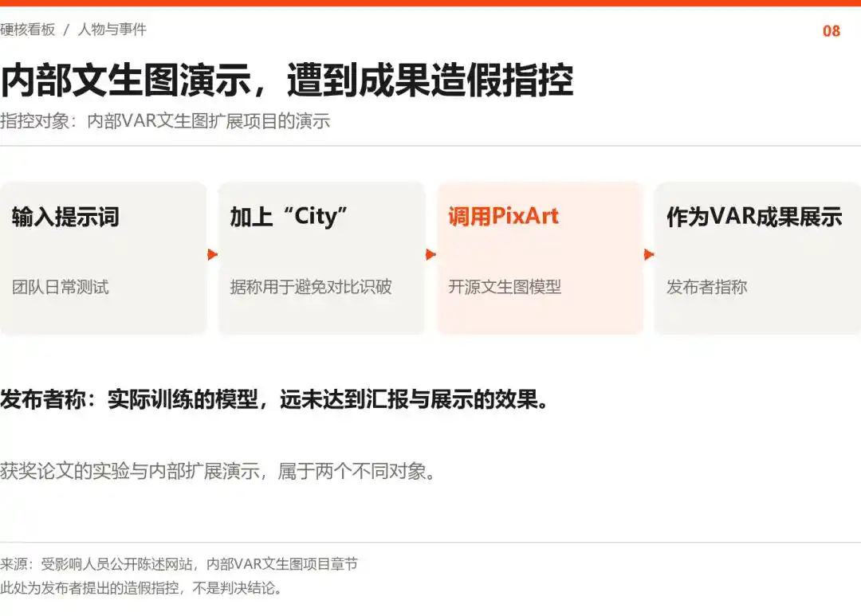Image resolution: width=861 pixels, height=616 pixels.
Task: Click the caption 据称用于避免对比识破
Action: pyautogui.click(x=311, y=287)
